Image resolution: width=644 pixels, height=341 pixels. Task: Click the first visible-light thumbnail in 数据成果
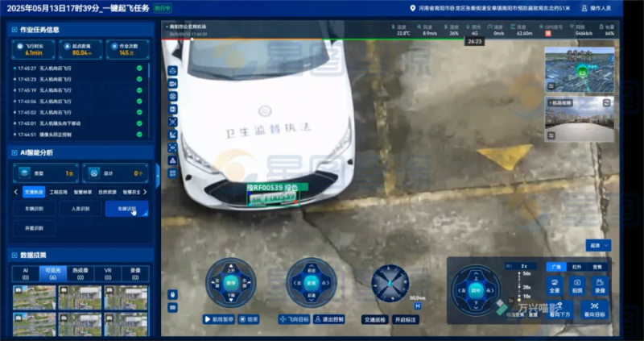pos(35,296)
